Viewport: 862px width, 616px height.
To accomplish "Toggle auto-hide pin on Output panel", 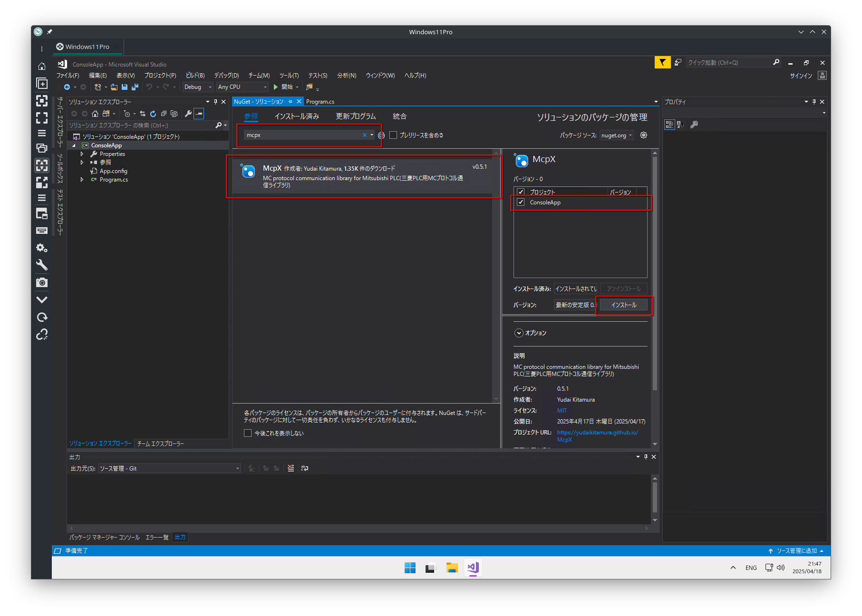I will [x=646, y=457].
